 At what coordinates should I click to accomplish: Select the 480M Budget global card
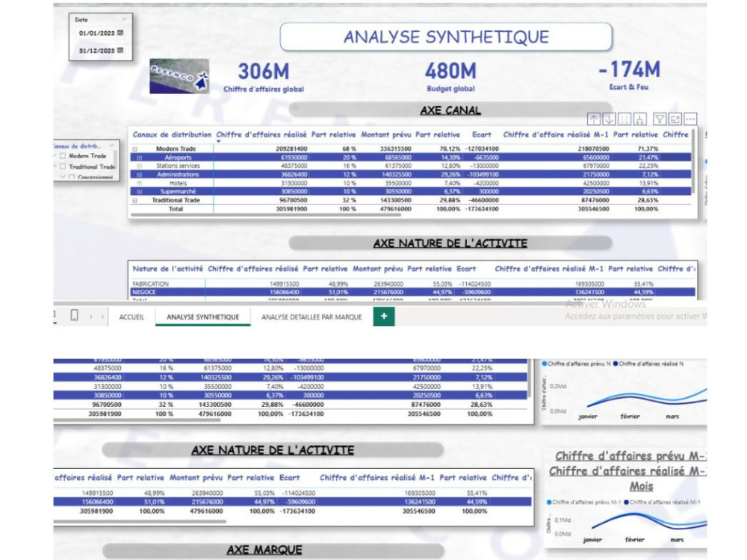pyautogui.click(x=450, y=76)
